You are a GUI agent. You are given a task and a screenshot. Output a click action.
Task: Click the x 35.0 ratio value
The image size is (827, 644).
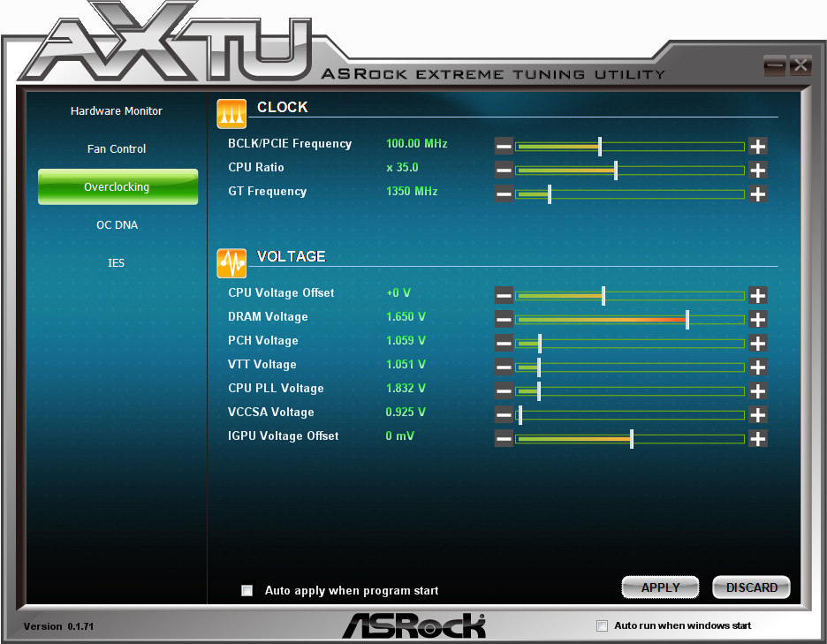pos(402,167)
